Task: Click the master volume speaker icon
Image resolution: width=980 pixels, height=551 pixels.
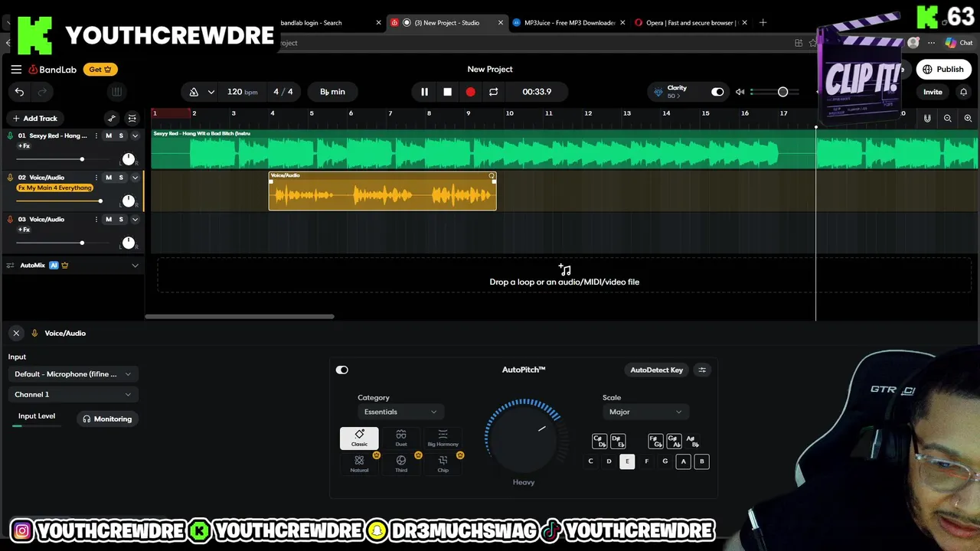Action: [740, 92]
